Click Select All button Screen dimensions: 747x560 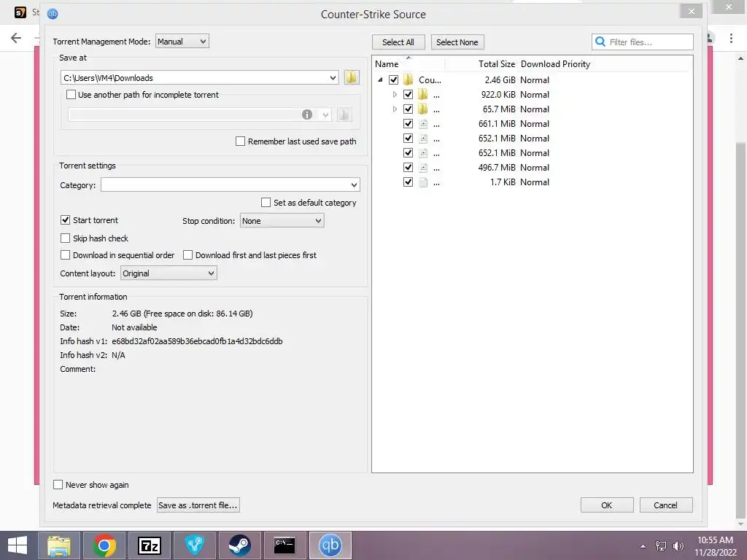(x=398, y=42)
